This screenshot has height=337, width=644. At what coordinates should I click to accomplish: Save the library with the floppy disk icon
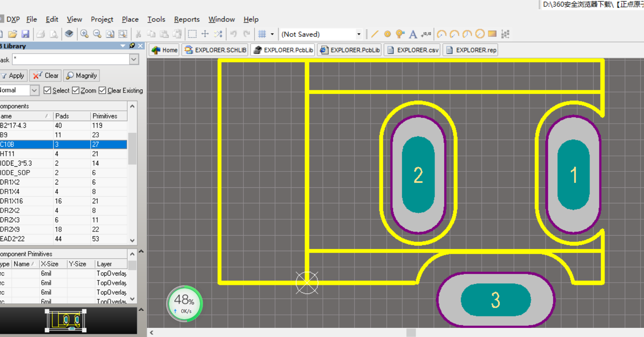(x=25, y=34)
